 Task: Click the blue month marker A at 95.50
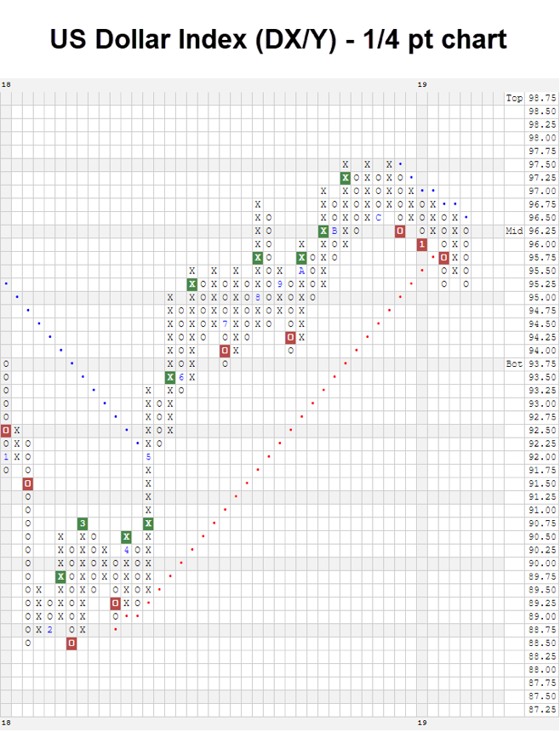click(x=301, y=271)
